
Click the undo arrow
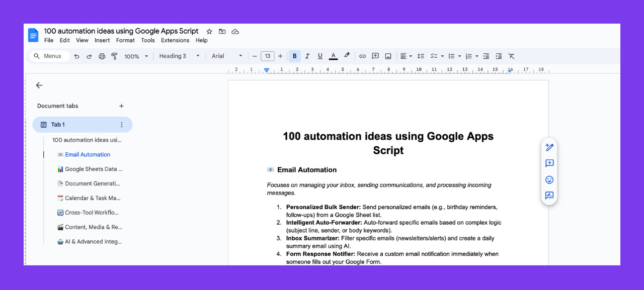click(76, 56)
